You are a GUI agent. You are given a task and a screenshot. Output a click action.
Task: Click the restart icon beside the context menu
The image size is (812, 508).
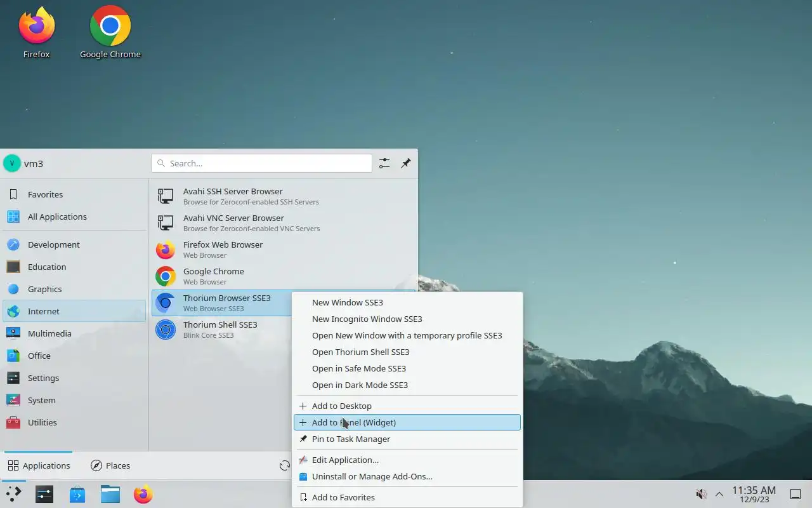tap(285, 465)
